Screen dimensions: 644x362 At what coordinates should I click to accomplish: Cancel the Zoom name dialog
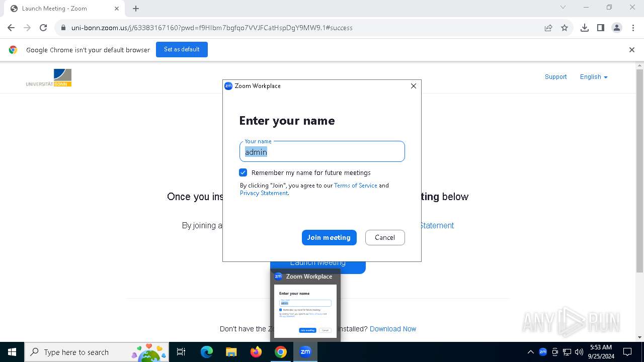(x=385, y=237)
